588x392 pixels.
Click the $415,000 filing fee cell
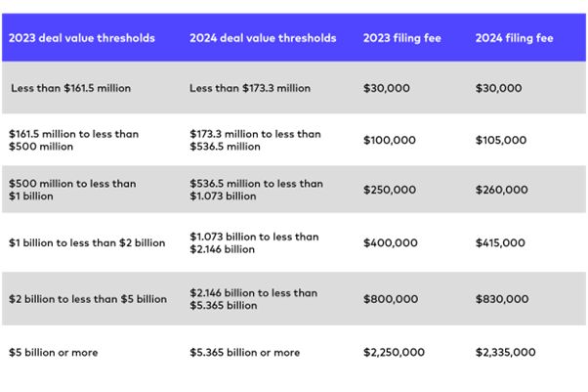(501, 242)
